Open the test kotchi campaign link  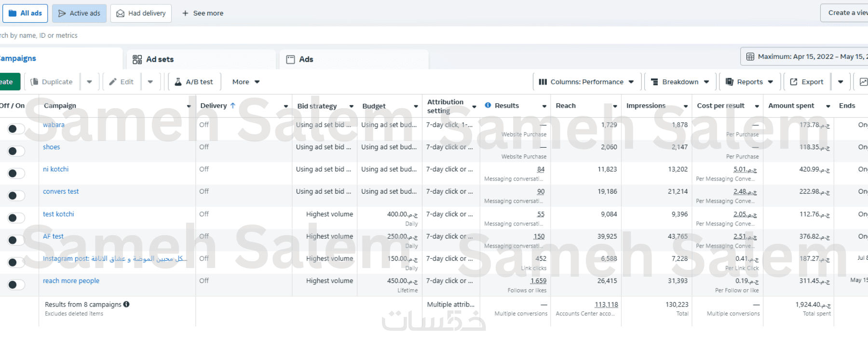click(x=58, y=214)
